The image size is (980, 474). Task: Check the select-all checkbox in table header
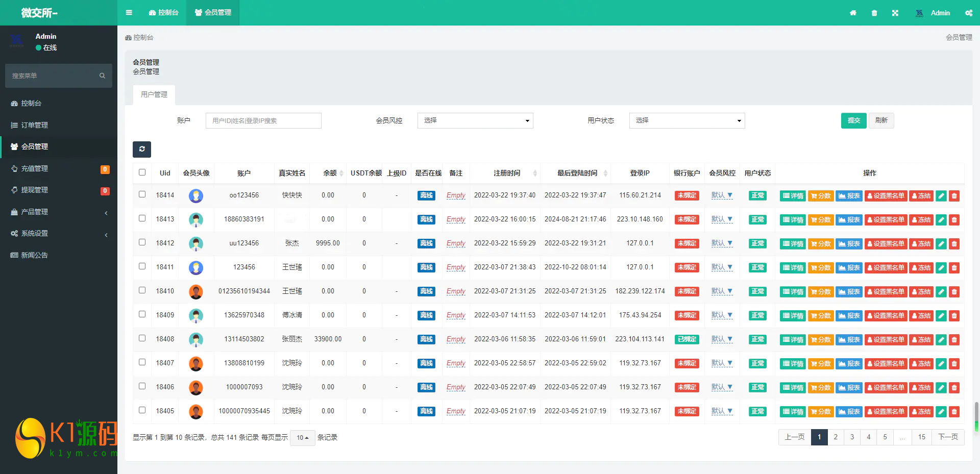[142, 172]
